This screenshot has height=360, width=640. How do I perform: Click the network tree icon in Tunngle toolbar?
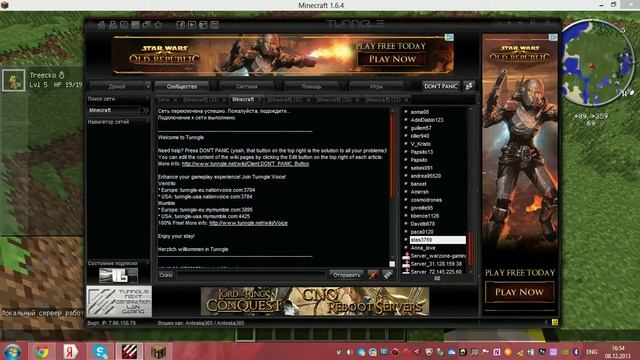[113, 25]
